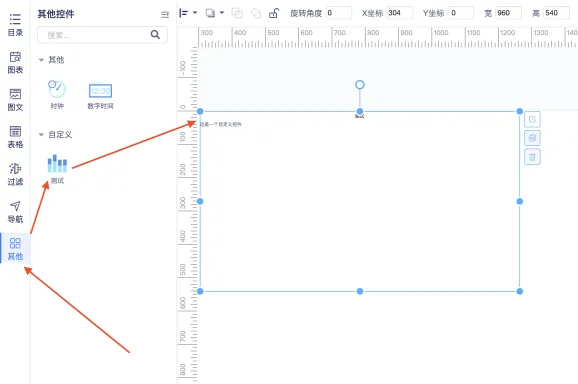This screenshot has width=578, height=384.
Task: Click the magnifier search icon
Action: (x=155, y=35)
